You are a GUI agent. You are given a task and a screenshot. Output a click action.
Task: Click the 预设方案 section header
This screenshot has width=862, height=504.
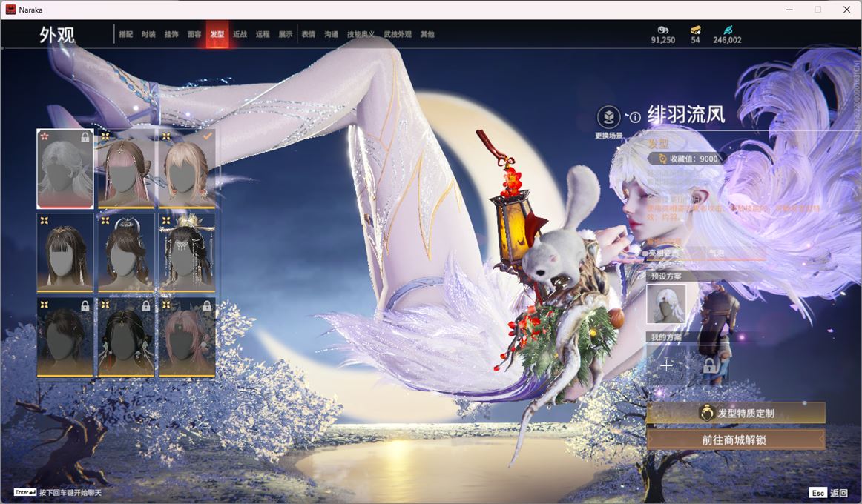pyautogui.click(x=666, y=276)
